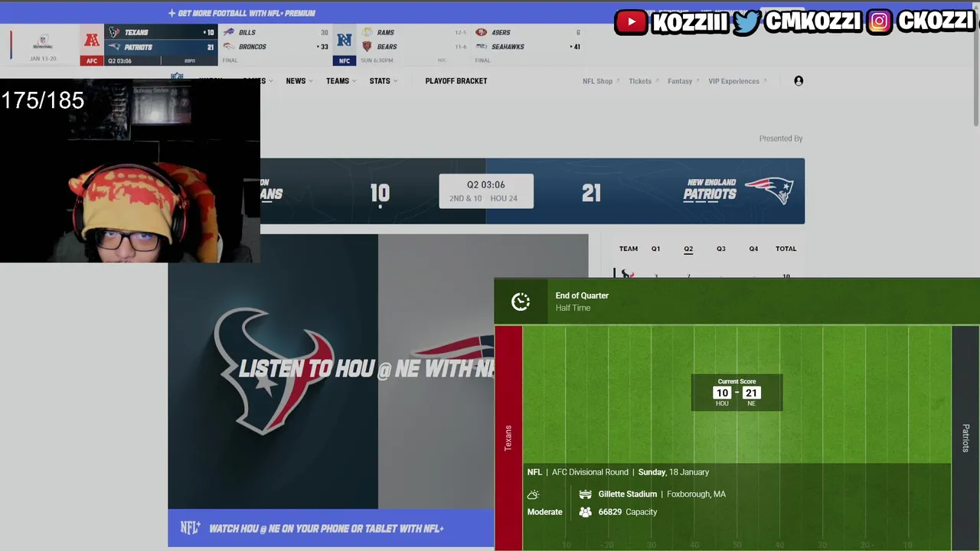Open the Bills vs Broncos final game card
980x551 pixels.
(x=275, y=44)
